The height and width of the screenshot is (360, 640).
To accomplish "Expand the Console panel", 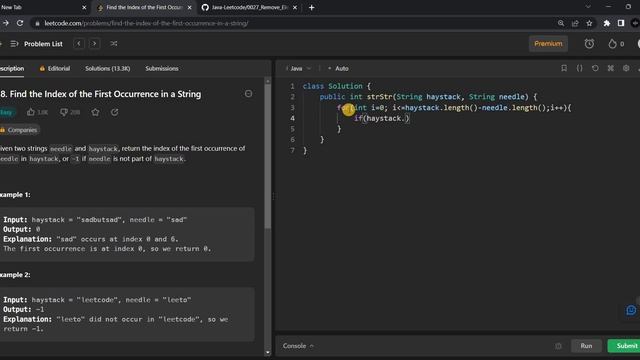I will pos(298,346).
